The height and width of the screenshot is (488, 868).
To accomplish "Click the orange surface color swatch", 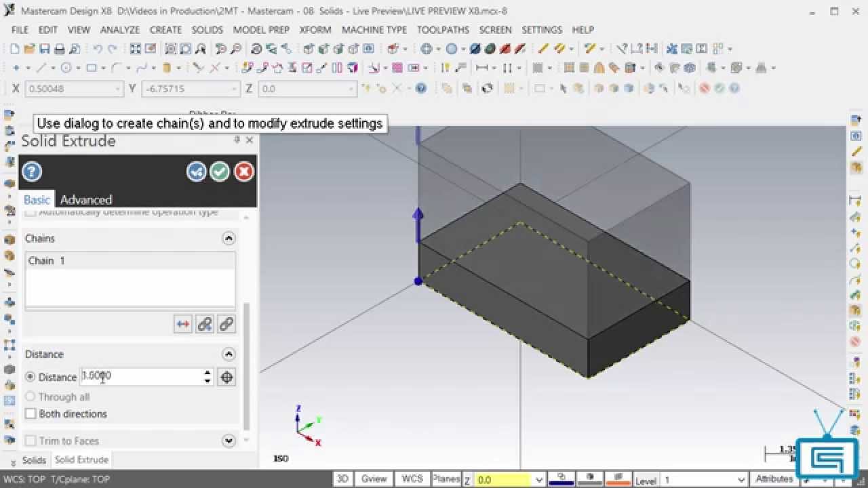I will pos(617,479).
